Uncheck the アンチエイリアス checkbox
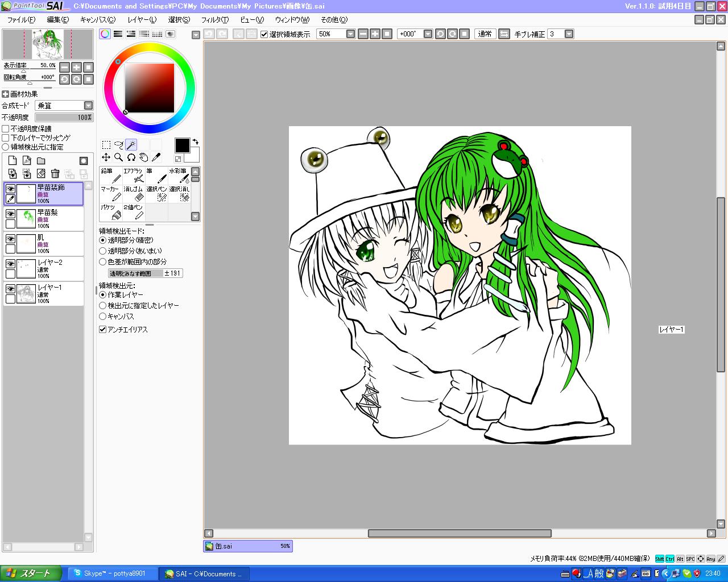Viewport: 728px width, 582px height. pyautogui.click(x=103, y=330)
